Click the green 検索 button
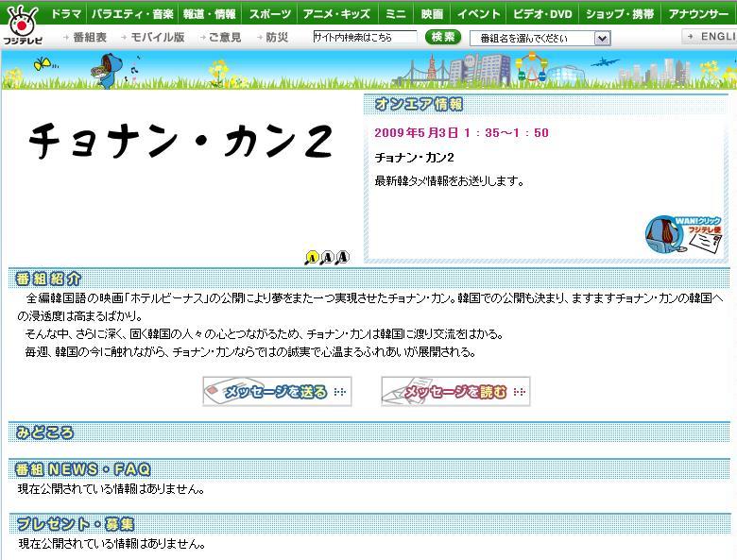 (443, 37)
